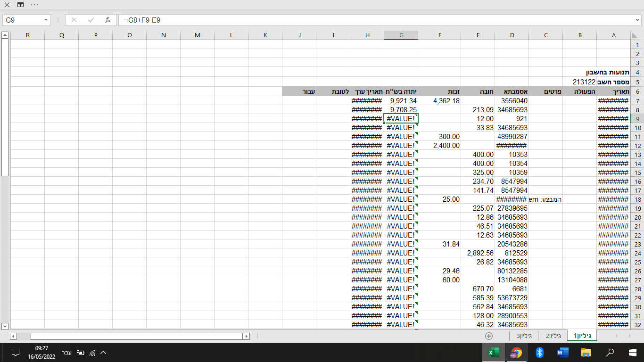
Task: Open Chrome from the taskbar
Action: pyautogui.click(x=516, y=353)
